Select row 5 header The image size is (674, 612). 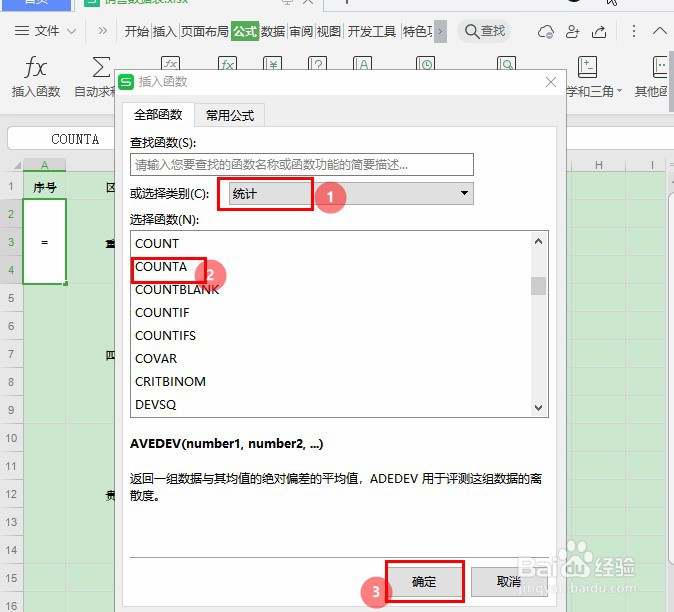pyautogui.click(x=11, y=298)
